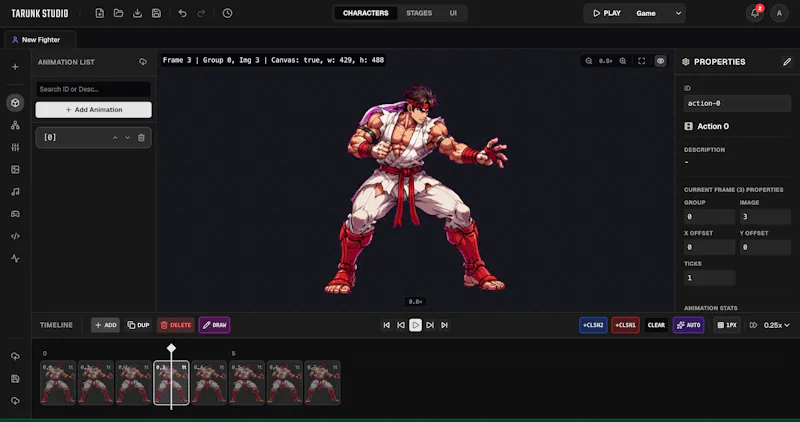Move animation [0] down with chevron

pyautogui.click(x=128, y=138)
